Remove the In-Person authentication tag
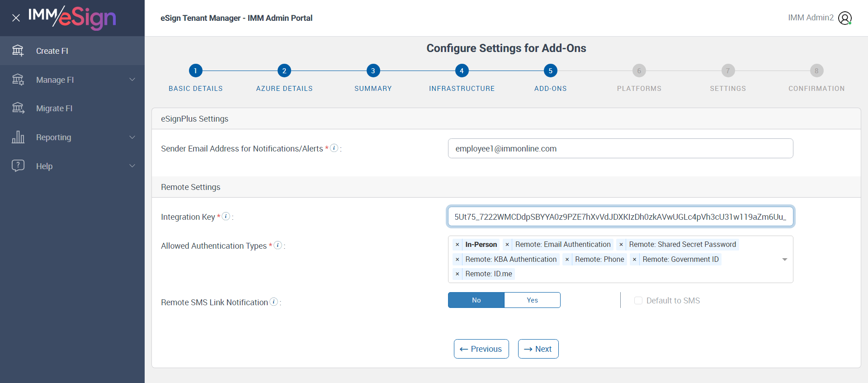This screenshot has width=868, height=383. click(458, 245)
